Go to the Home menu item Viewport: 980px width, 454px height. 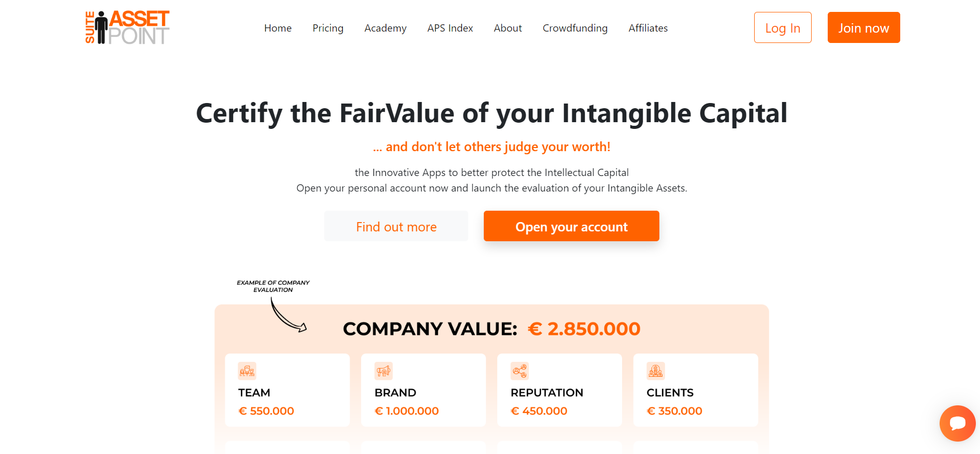(278, 28)
